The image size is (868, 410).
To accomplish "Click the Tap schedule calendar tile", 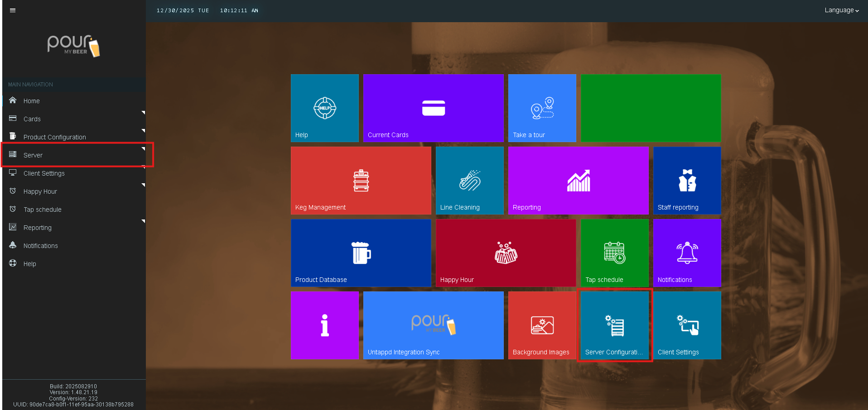I will [x=614, y=253].
